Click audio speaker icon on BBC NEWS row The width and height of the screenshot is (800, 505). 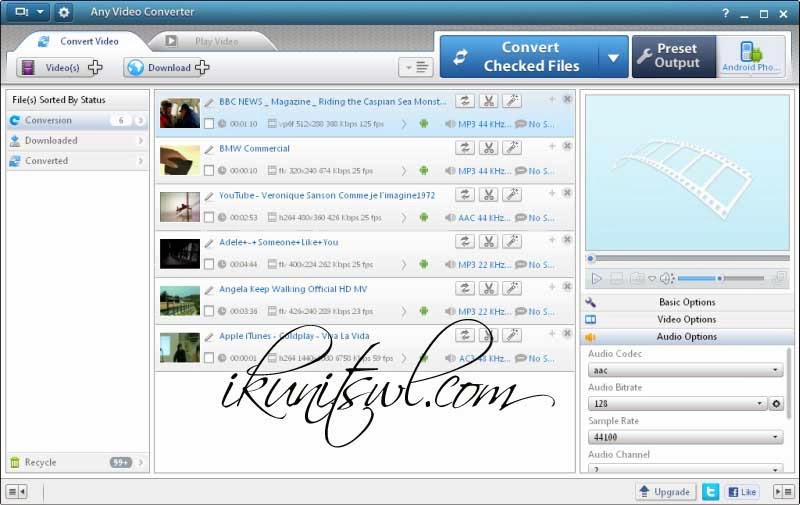450,123
